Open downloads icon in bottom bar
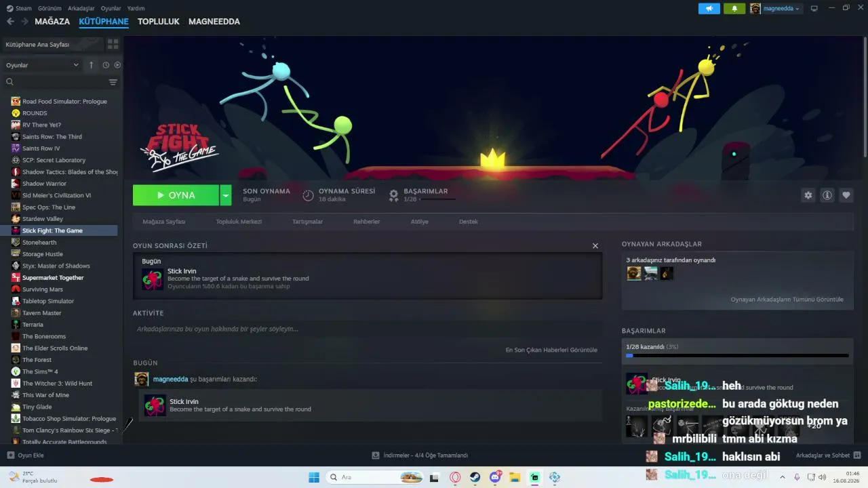Image resolution: width=868 pixels, height=488 pixels. (x=376, y=455)
